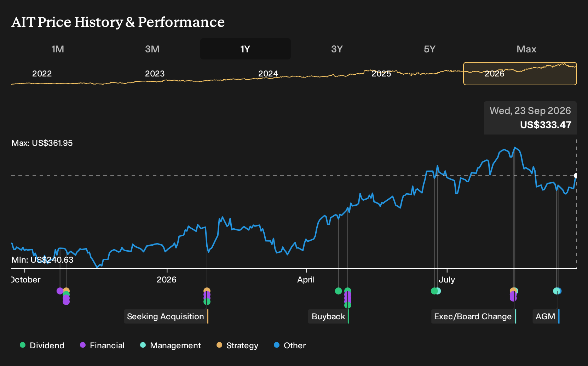Image resolution: width=588 pixels, height=366 pixels.
Task: Open the Exec/Board Change event label
Action: click(x=473, y=316)
